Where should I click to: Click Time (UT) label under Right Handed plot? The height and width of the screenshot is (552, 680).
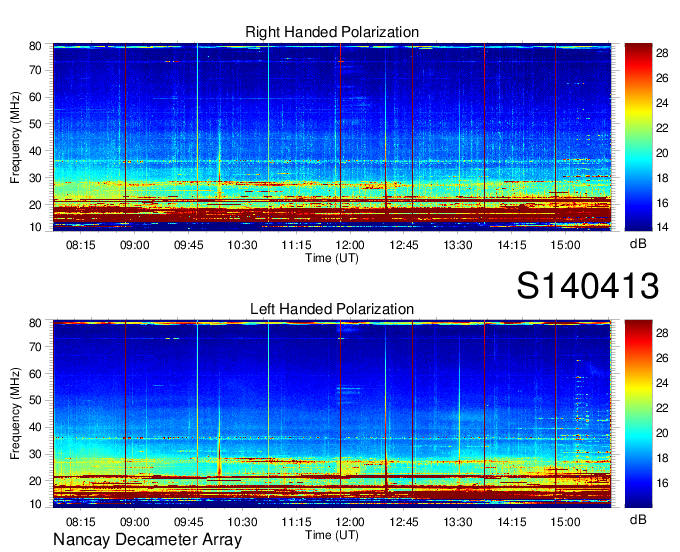pyautogui.click(x=332, y=258)
